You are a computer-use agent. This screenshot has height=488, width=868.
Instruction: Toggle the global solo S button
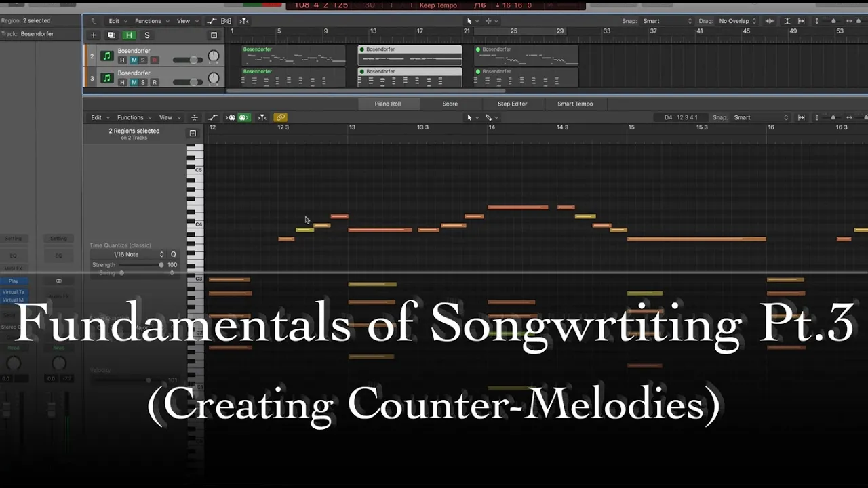click(146, 35)
